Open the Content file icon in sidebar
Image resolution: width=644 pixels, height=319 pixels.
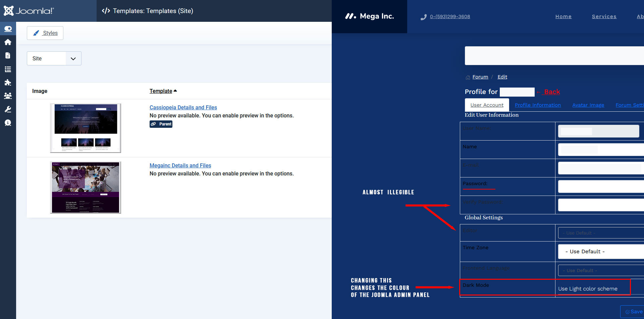click(x=8, y=56)
